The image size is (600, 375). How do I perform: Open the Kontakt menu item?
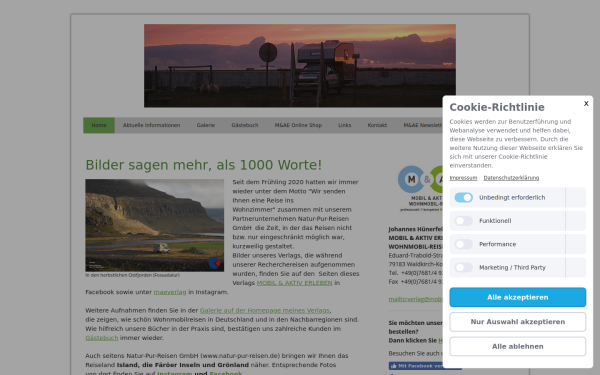tap(377, 125)
